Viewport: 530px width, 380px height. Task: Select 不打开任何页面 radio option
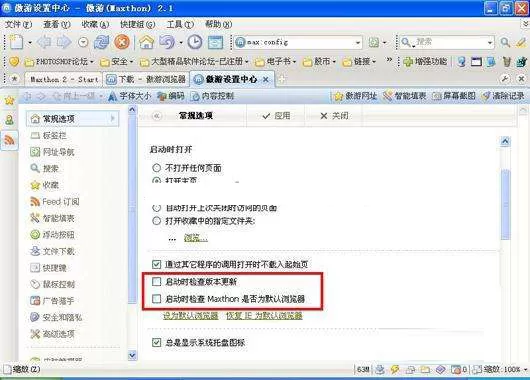(x=156, y=168)
